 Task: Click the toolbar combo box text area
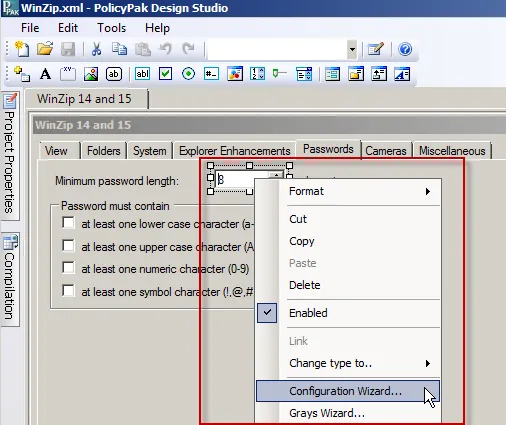click(277, 50)
